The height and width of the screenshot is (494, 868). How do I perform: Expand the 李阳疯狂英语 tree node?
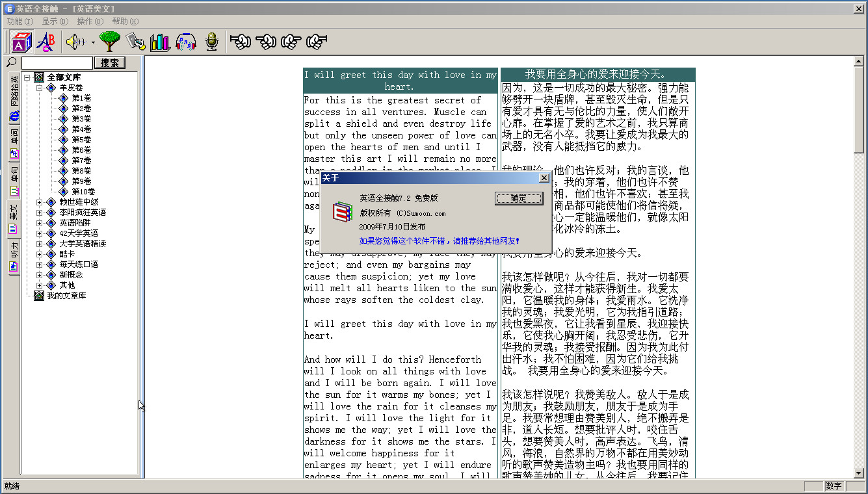(x=39, y=213)
